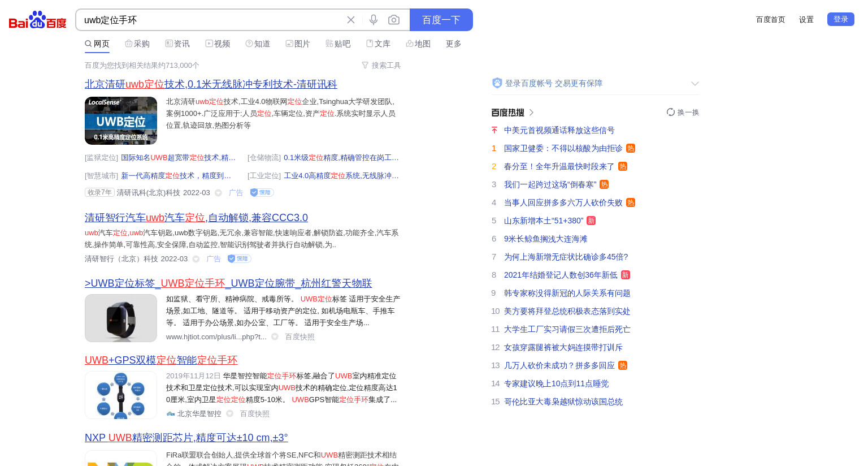
Task: Open hot topic 哥伦比亚大毒枭越狱惊动该国总统
Action: coord(563,402)
